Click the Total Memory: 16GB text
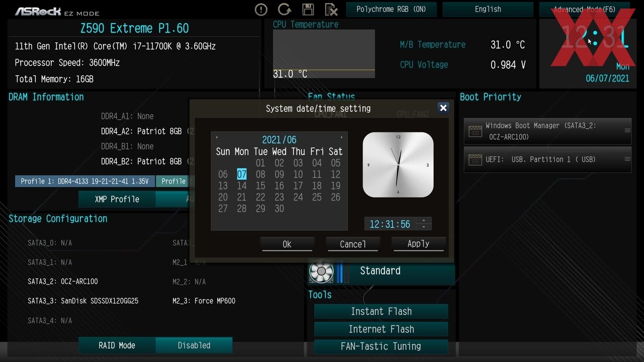The image size is (644, 362). [x=54, y=79]
